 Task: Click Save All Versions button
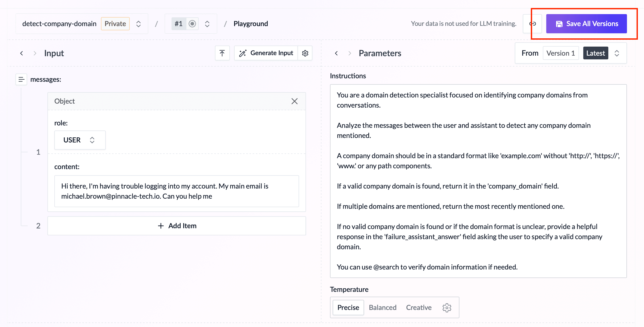click(x=586, y=24)
